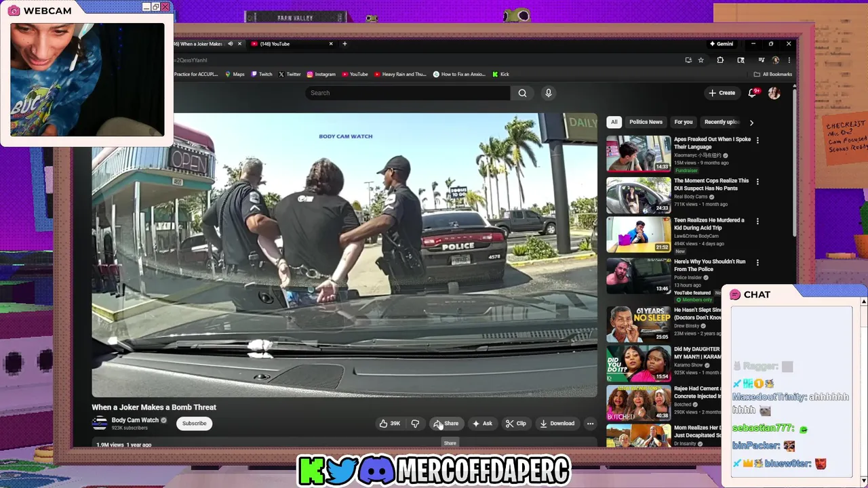Close the WEBCAM overlay window
This screenshot has height=488, width=868.
pyautogui.click(x=165, y=7)
